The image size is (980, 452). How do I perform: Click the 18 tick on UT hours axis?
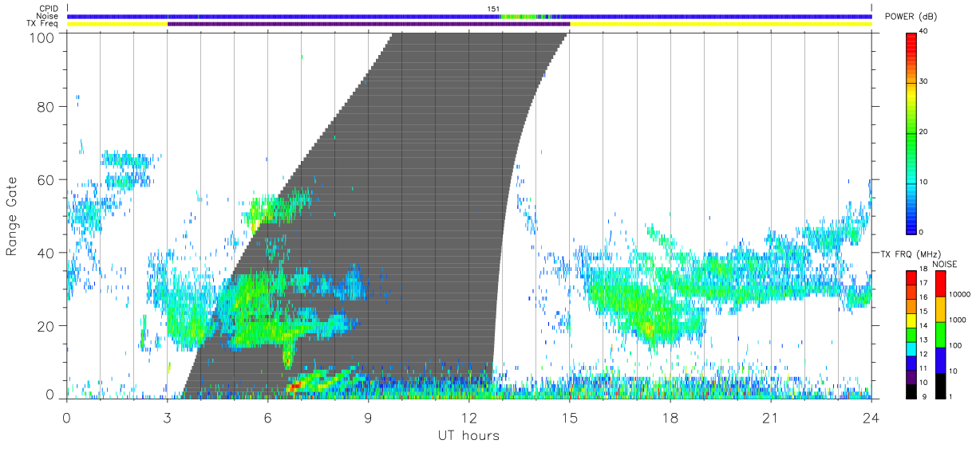click(x=670, y=419)
